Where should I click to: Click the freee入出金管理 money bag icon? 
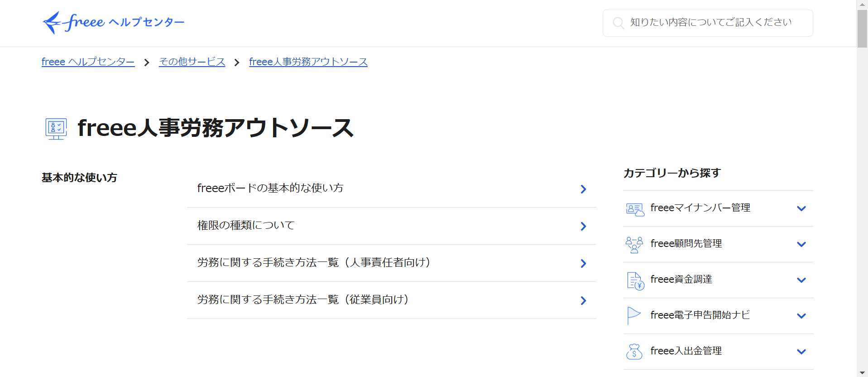click(x=634, y=351)
